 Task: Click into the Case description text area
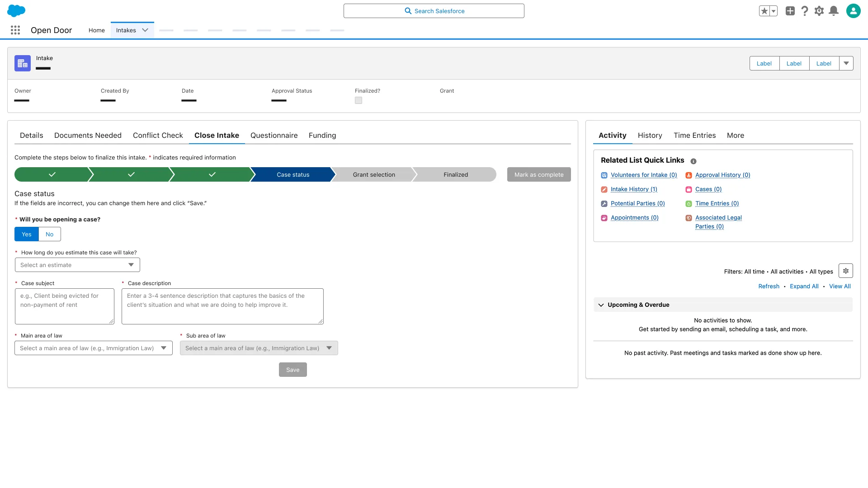[x=222, y=306]
